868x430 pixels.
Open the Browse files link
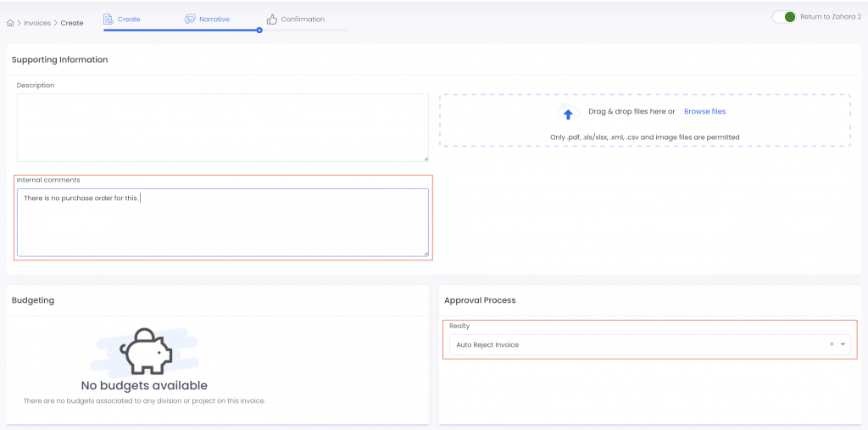tap(704, 111)
